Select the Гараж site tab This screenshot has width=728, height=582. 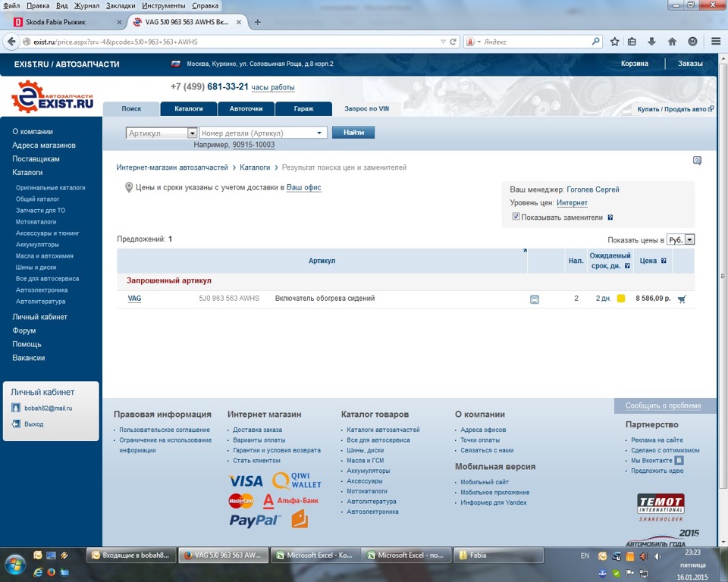pyautogui.click(x=303, y=108)
